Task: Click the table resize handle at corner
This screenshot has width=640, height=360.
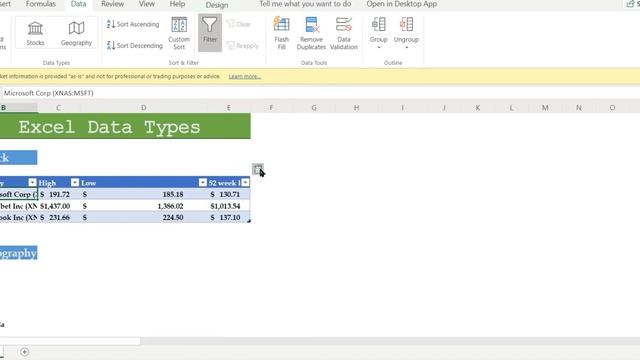Action: (249, 221)
